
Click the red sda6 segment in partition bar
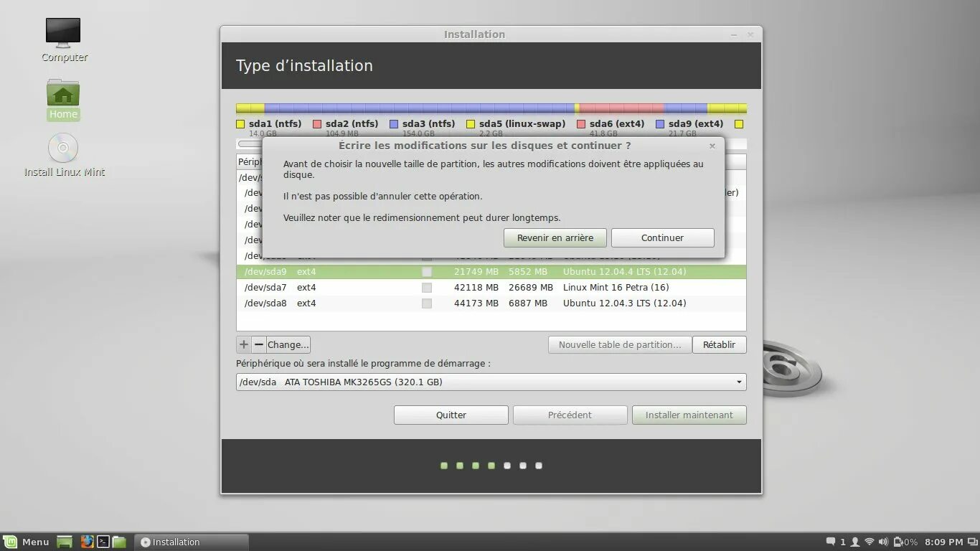coord(621,108)
